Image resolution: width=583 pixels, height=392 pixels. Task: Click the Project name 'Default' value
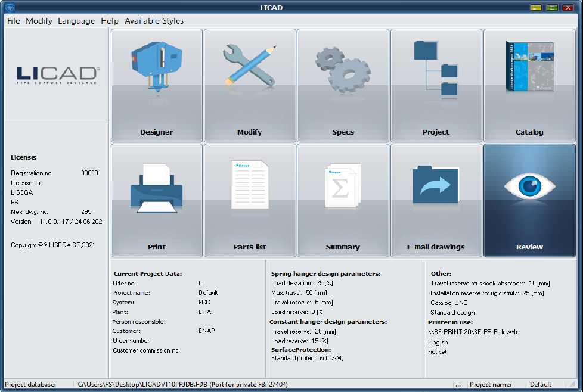pos(208,293)
